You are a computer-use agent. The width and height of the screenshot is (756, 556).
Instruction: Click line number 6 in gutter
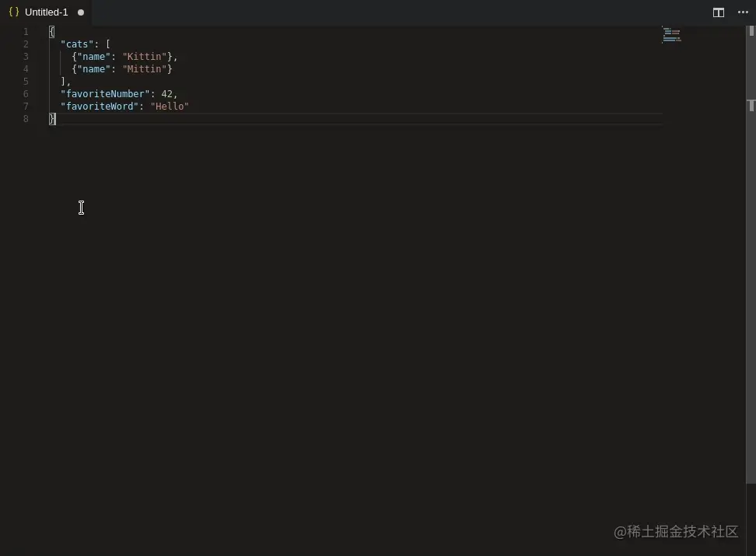pos(26,94)
